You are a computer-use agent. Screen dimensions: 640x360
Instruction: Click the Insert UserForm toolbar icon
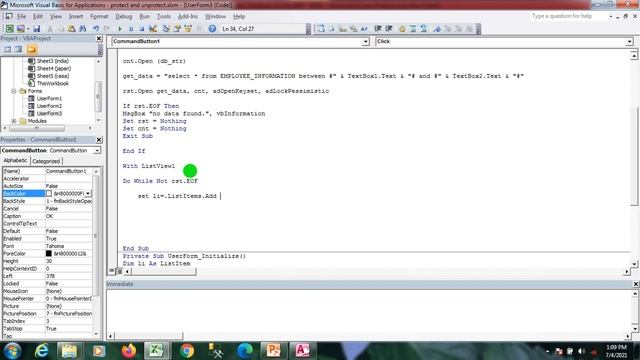(x=20, y=29)
